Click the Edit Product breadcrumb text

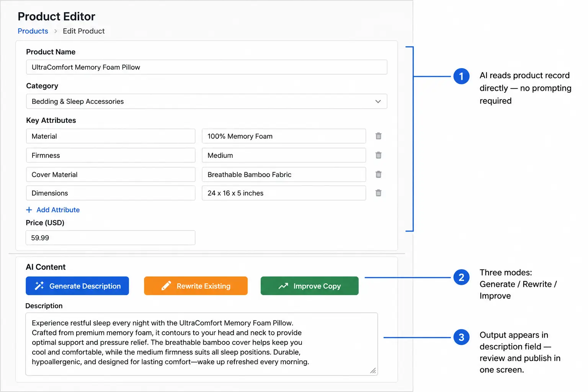point(83,31)
